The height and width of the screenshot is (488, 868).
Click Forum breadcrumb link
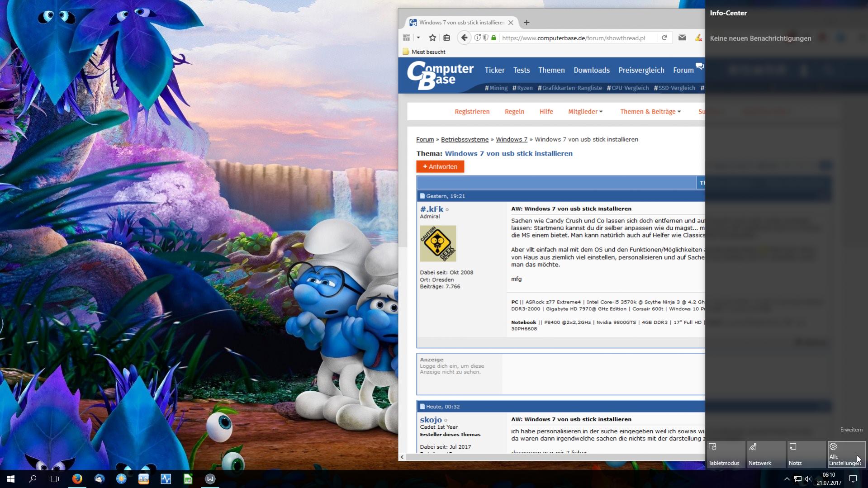425,139
